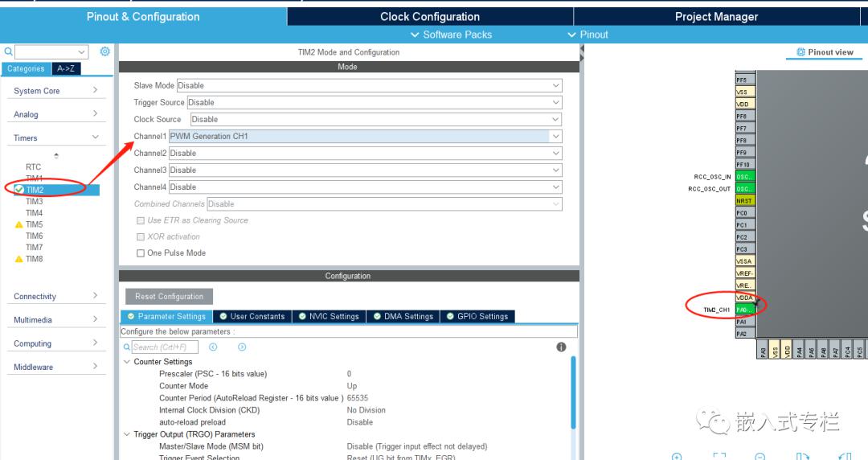
Task: Expand the Analog category
Action: [x=56, y=114]
